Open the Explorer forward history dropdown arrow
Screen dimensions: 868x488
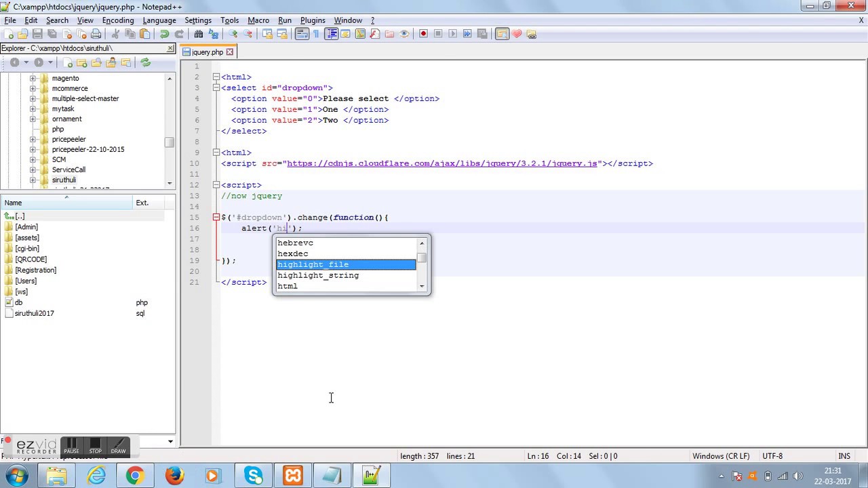(x=50, y=62)
